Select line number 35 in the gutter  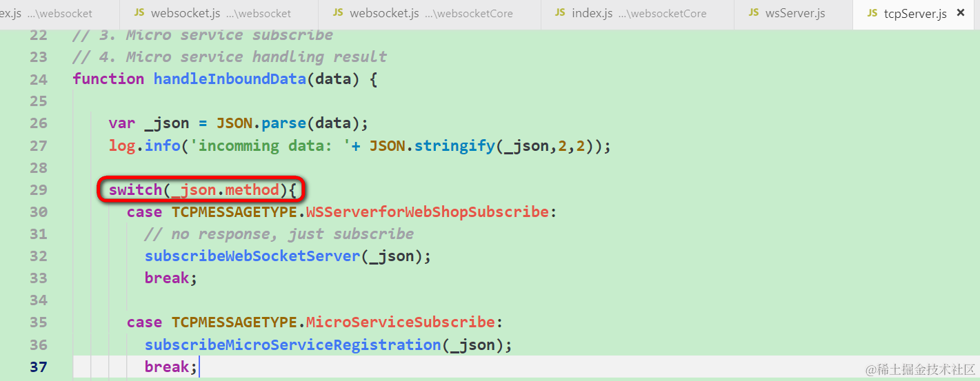(x=39, y=322)
